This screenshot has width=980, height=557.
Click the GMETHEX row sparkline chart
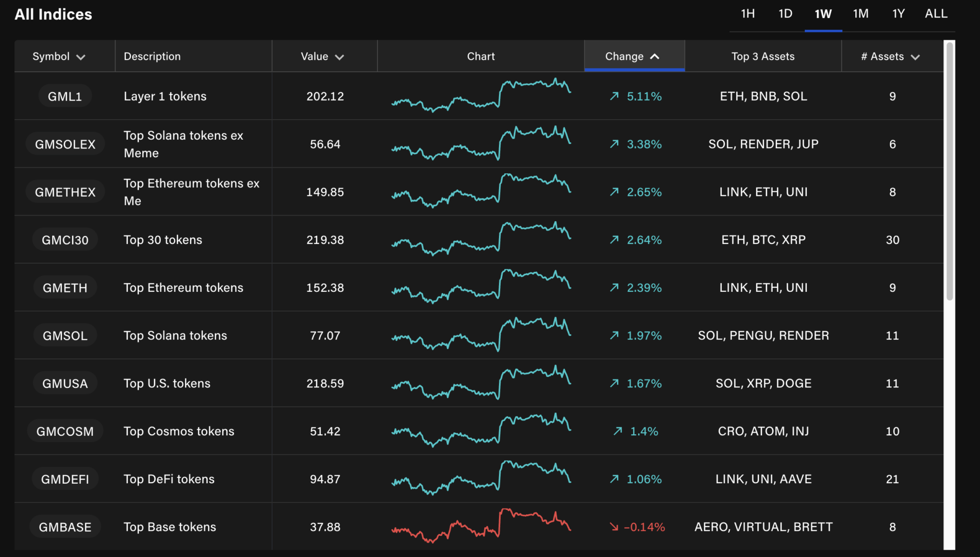[481, 191]
